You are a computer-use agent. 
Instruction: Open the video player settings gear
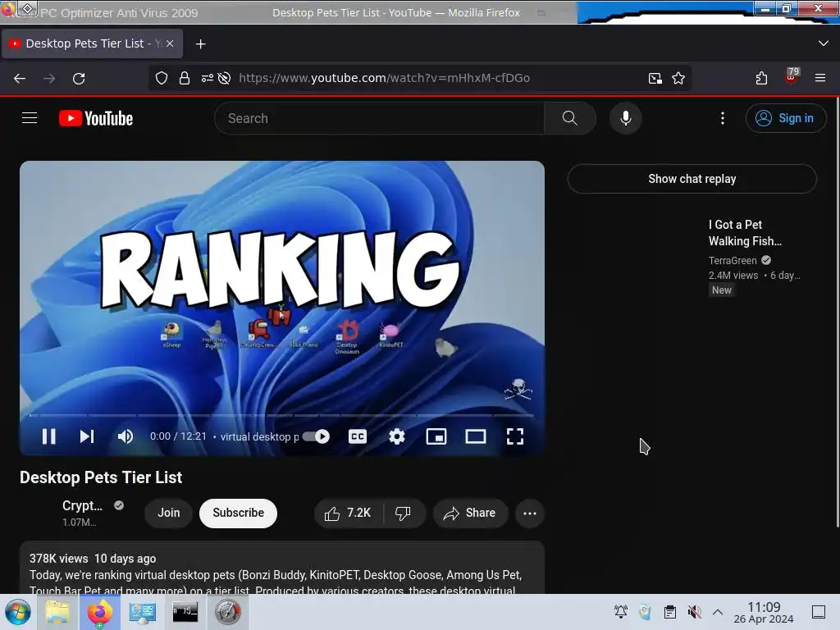tap(397, 436)
